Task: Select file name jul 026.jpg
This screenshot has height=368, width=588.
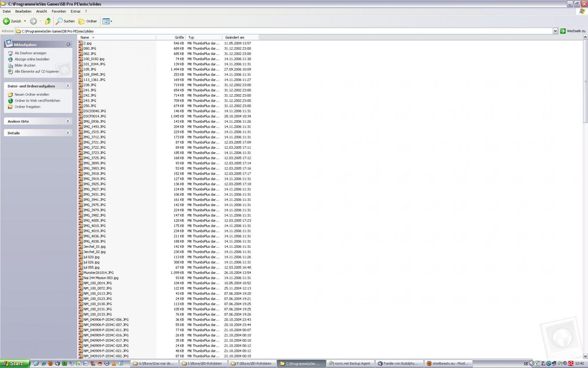Action: tap(92, 262)
